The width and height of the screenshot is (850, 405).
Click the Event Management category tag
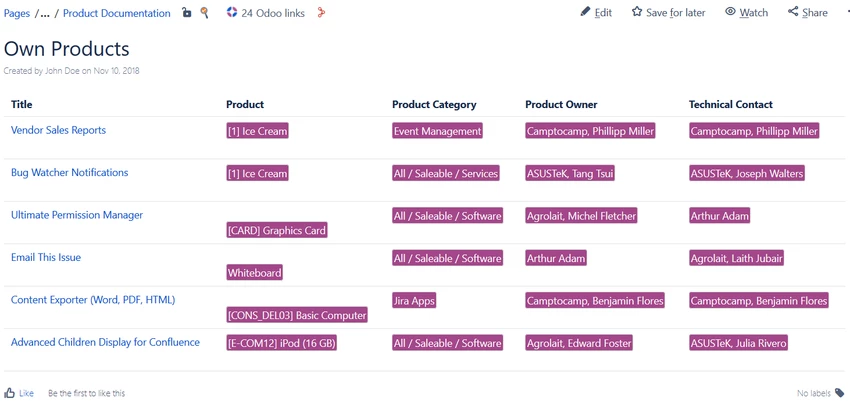pyautogui.click(x=437, y=131)
